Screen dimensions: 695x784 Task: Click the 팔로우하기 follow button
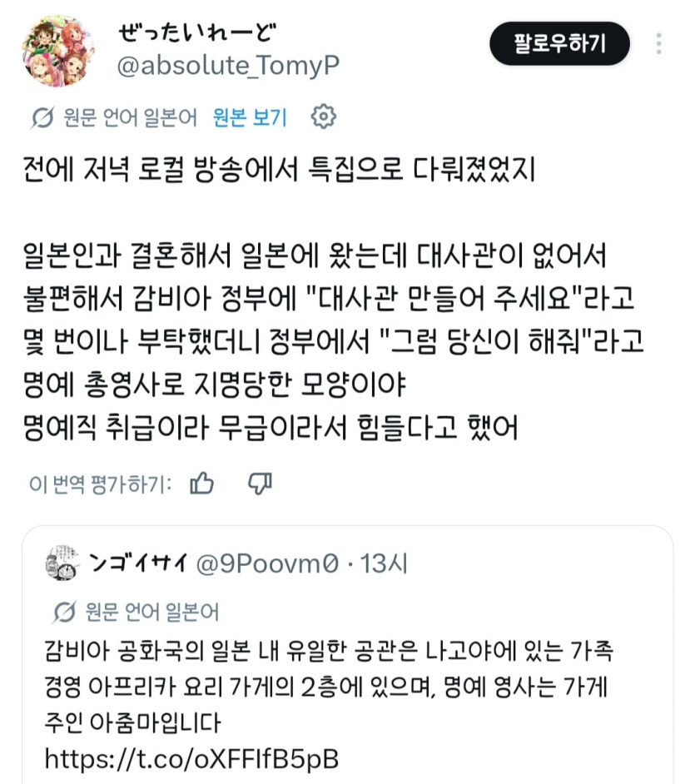pos(559,43)
